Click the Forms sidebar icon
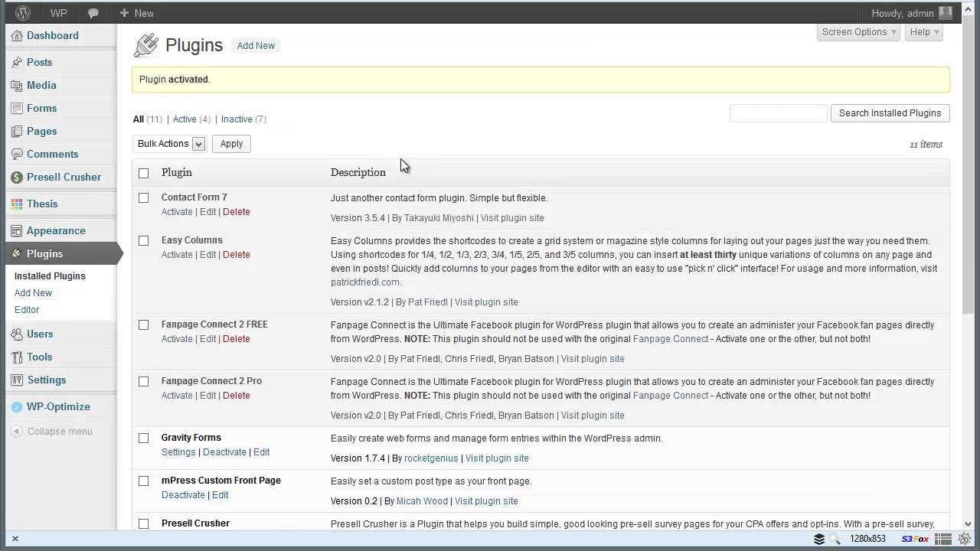This screenshot has height=551, width=980. (17, 109)
